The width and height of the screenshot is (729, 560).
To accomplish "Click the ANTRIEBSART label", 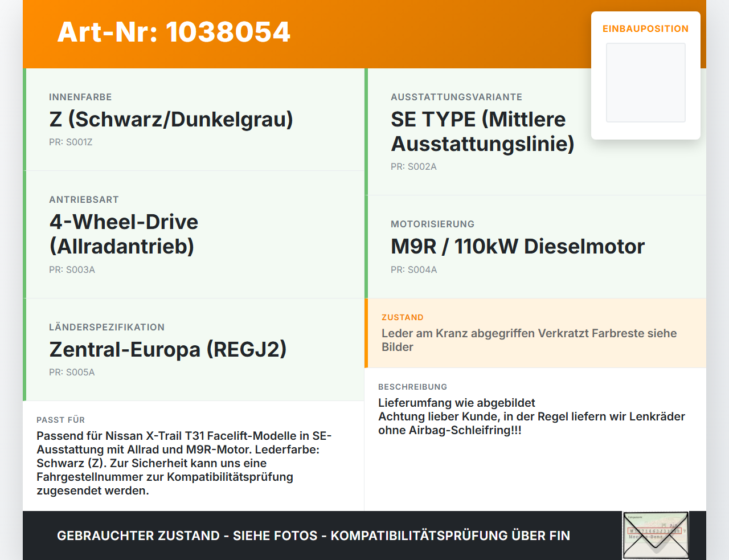I will 84,199.
